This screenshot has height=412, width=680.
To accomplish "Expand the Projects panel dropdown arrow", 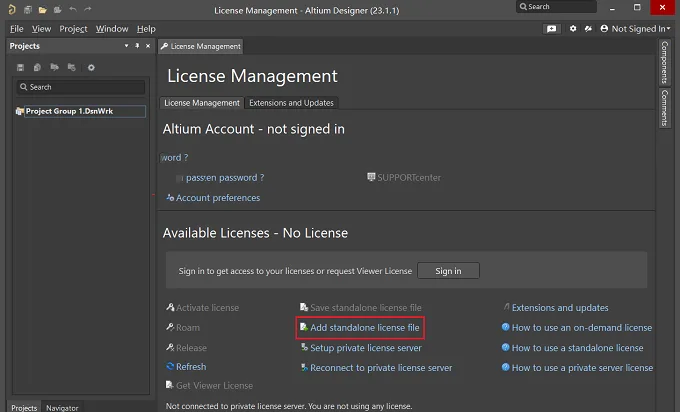I will pos(126,46).
